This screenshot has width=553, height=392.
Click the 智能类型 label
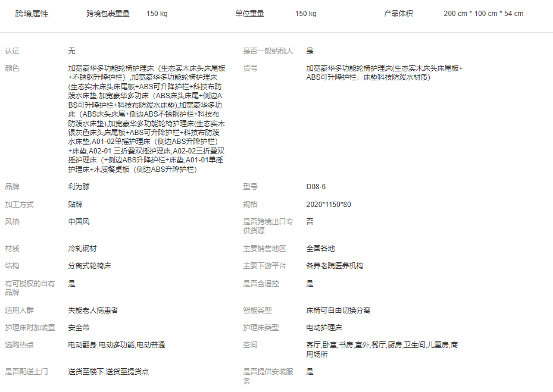click(258, 311)
